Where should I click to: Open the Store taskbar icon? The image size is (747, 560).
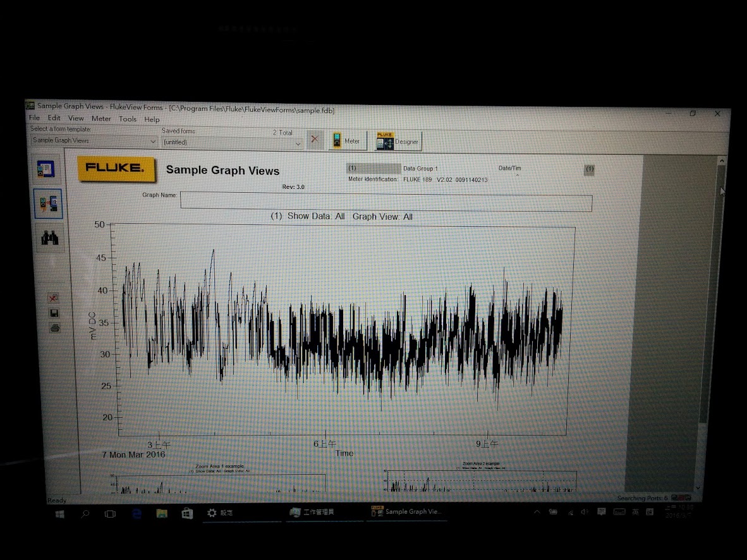pos(187,513)
